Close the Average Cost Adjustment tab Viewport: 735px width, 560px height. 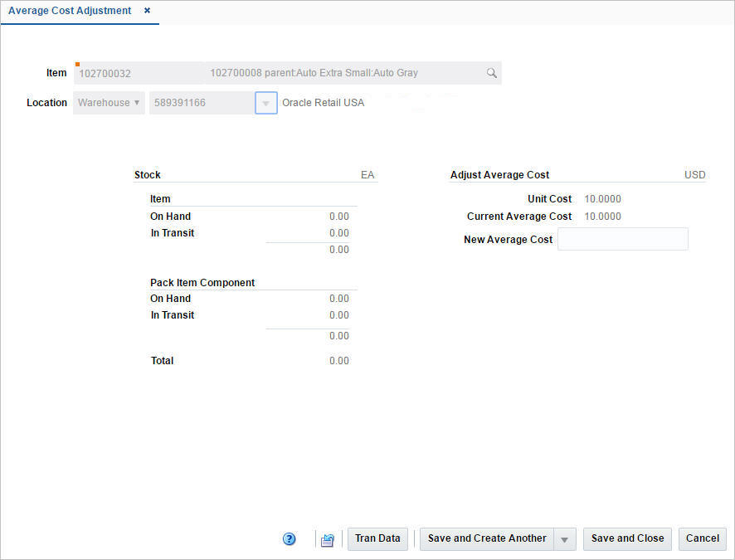coord(147,11)
